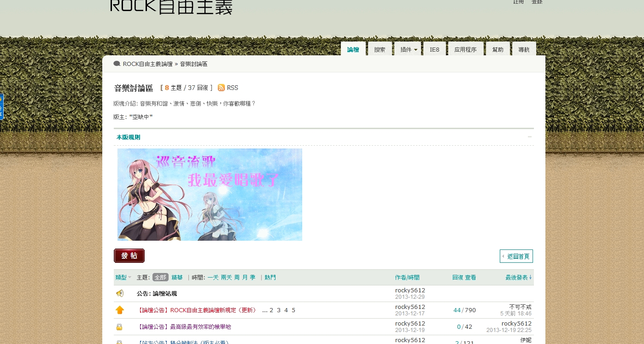This screenshot has height=344, width=644.
Task: Click the blue side widget on left edge
Action: tap(1, 107)
